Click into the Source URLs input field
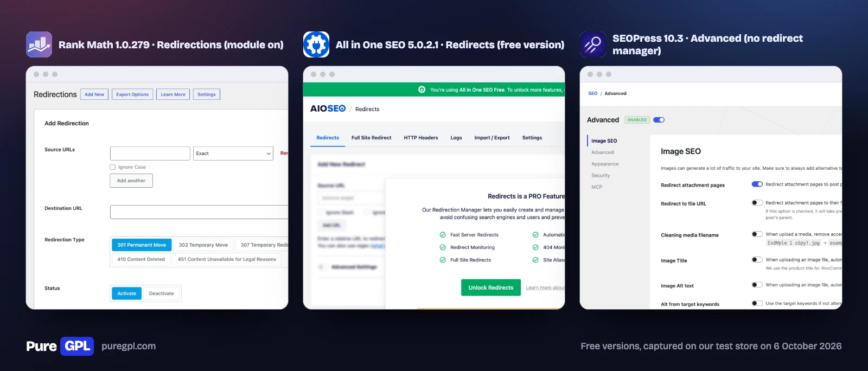 150,153
